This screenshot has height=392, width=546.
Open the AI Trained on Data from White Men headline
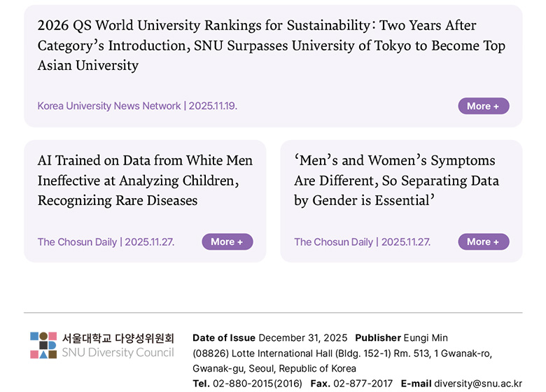(145, 181)
